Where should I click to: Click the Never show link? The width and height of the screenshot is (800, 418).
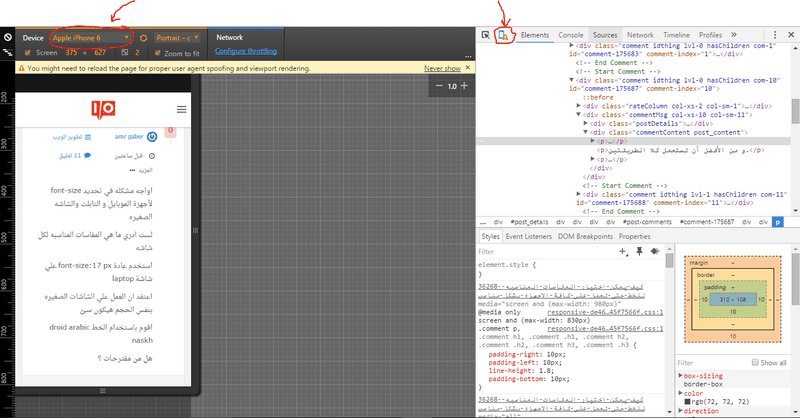point(442,68)
